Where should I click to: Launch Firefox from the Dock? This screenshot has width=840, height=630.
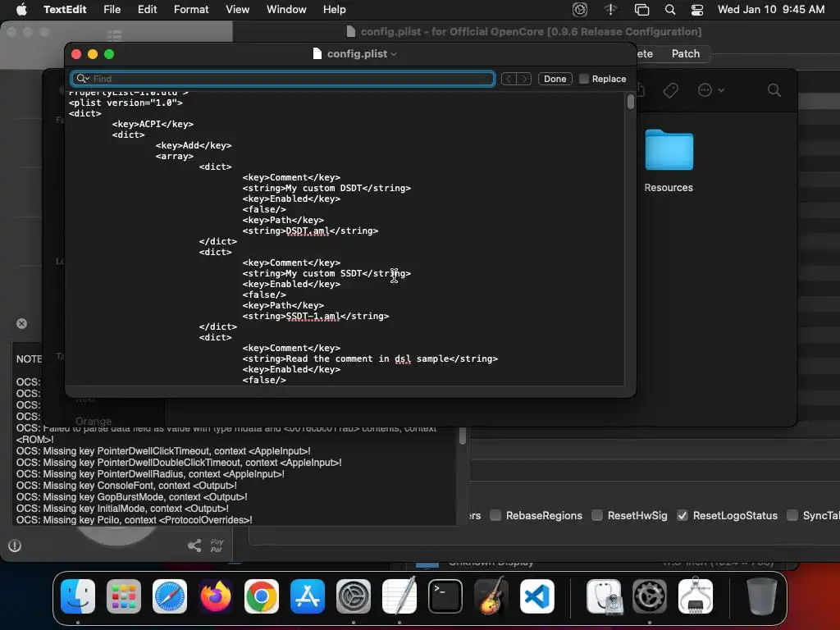pos(216,596)
